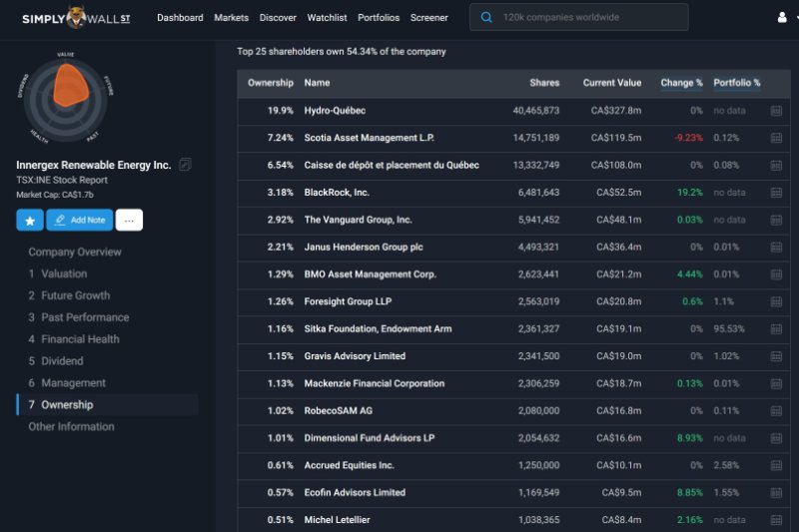Select The Vanguard Group, Inc. name
Viewport: 799px width, 532px height.
point(359,220)
